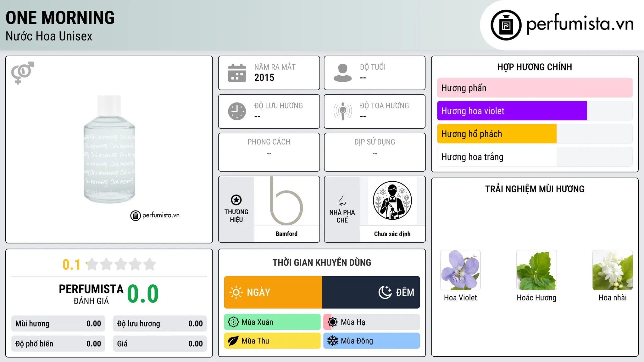The width and height of the screenshot is (644, 362).
Task: Click the perfume bottle logo icon in header
Action: [506, 25]
